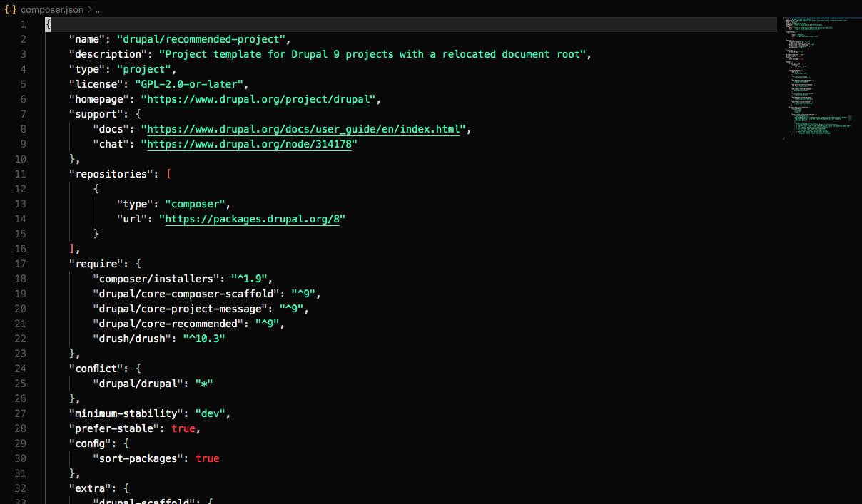Click the "url" key on line 14
This screenshot has width=862, height=504.
point(132,219)
